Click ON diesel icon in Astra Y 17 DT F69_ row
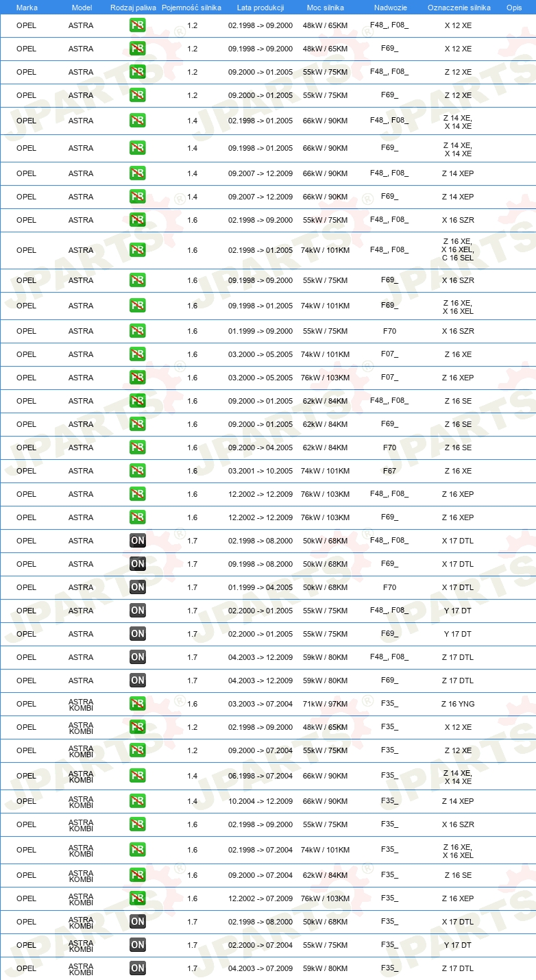 pos(138,634)
